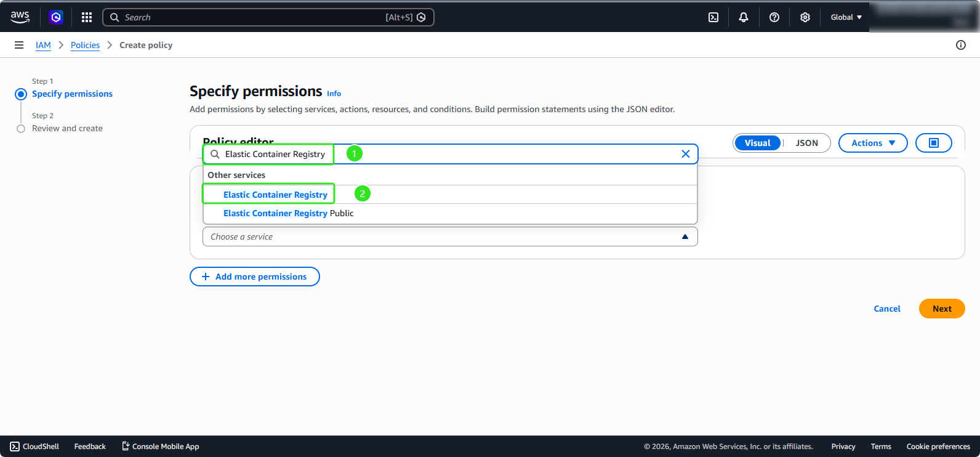Viewport: 980px width, 457px height.
Task: Click the Create policy breadcrumb text
Action: [x=146, y=45]
